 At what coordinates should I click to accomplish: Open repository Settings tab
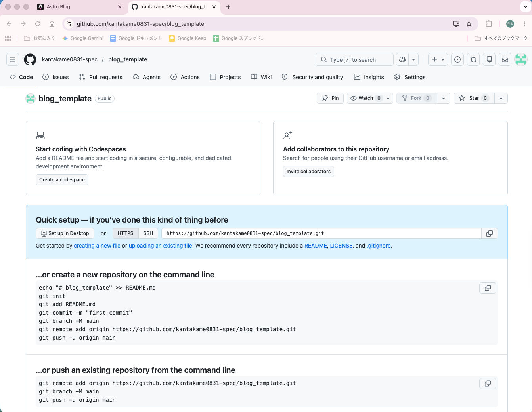pyautogui.click(x=410, y=77)
